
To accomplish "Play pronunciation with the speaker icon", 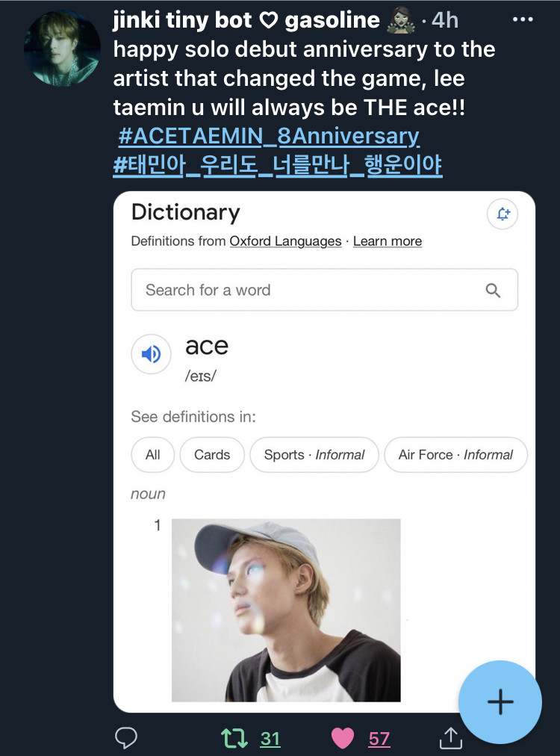I will coord(151,354).
